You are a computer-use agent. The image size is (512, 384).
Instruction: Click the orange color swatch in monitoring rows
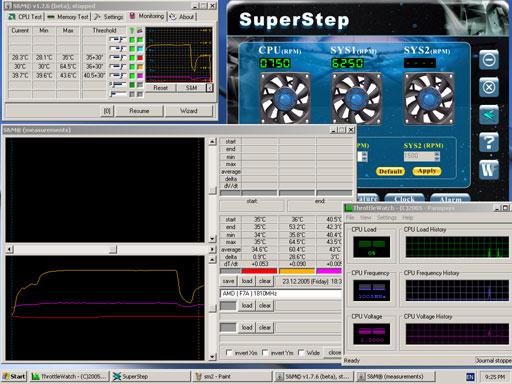coord(140,67)
